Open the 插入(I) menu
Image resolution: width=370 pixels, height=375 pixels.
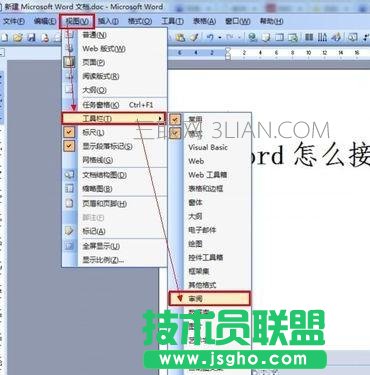pos(108,21)
